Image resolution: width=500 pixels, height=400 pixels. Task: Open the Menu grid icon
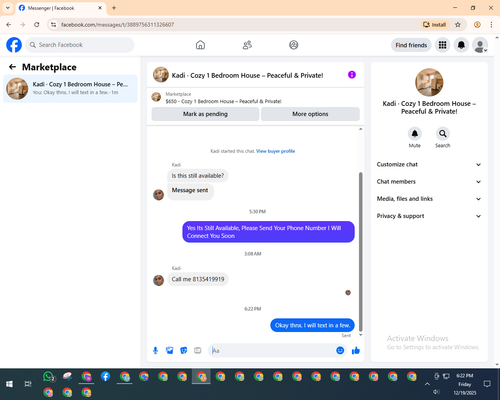tap(442, 45)
